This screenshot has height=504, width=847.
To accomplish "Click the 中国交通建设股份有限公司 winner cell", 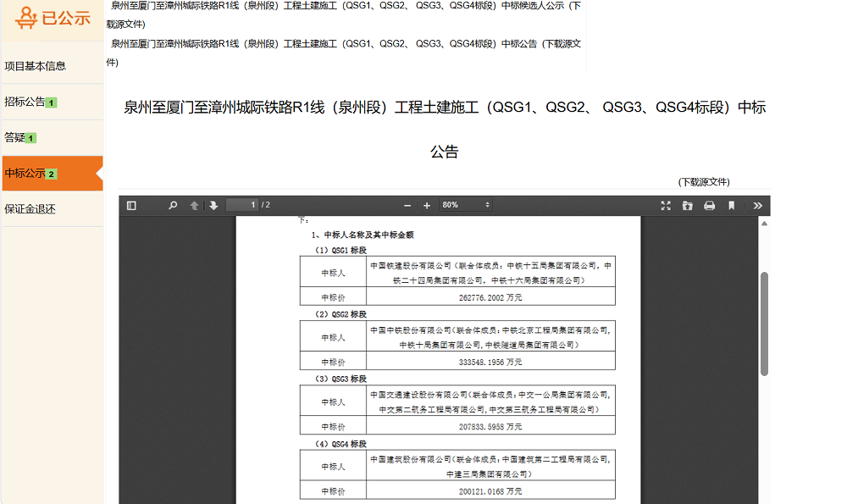I will coord(490,402).
